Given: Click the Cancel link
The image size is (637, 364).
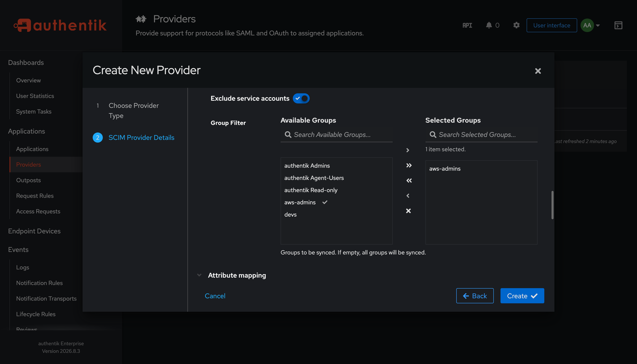Looking at the screenshot, I should [215, 296].
